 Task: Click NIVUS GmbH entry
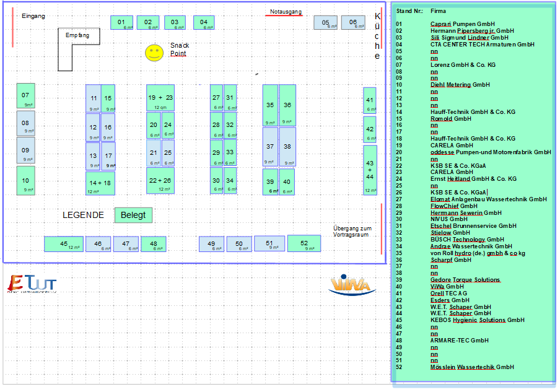coord(449,219)
